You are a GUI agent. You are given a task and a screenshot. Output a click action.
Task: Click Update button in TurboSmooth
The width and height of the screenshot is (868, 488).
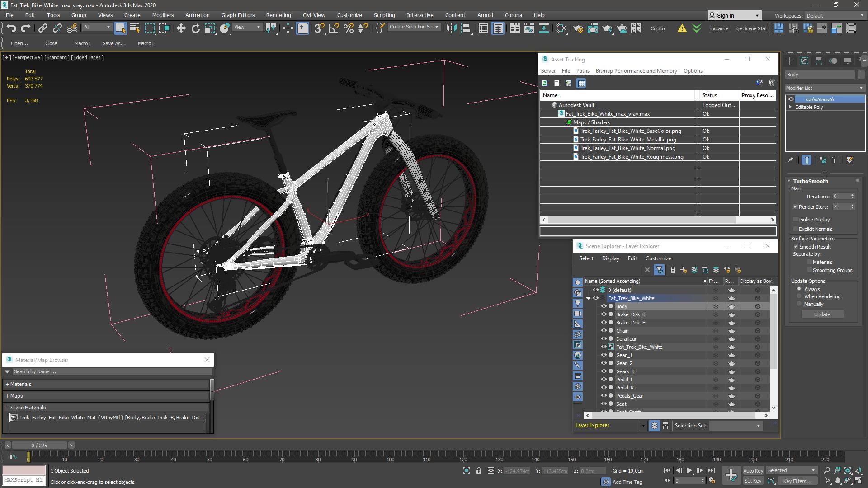(822, 314)
